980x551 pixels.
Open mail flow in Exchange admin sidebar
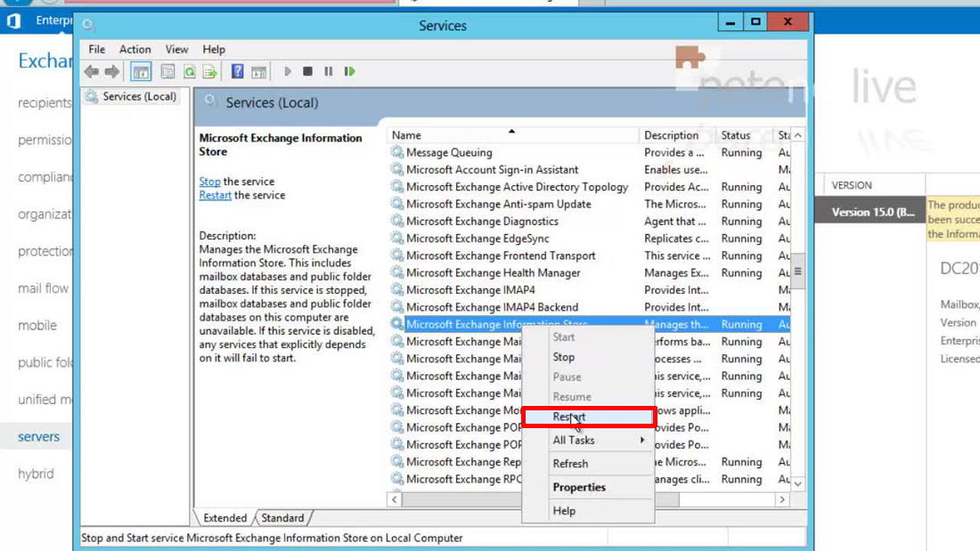(x=43, y=288)
